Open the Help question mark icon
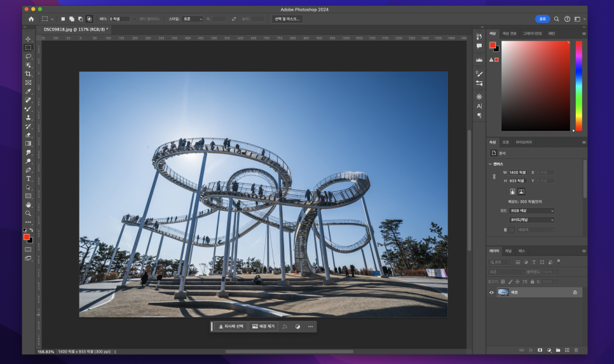The image size is (614, 364). coord(567,19)
